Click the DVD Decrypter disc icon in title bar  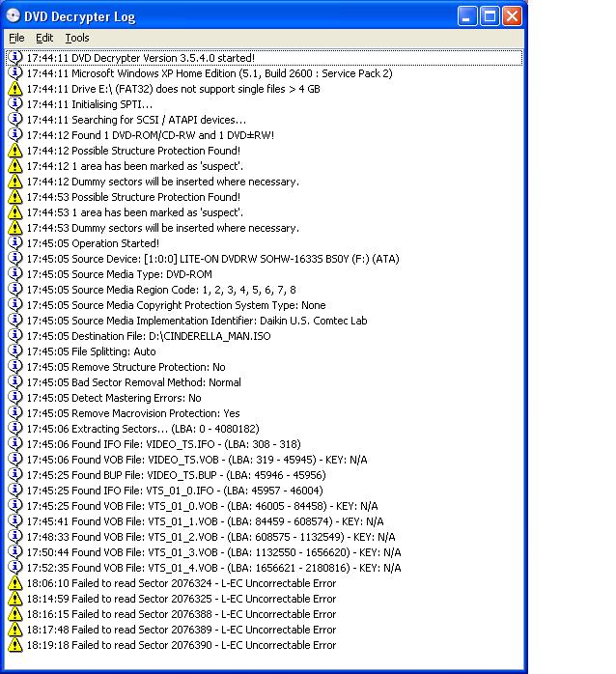14,15
